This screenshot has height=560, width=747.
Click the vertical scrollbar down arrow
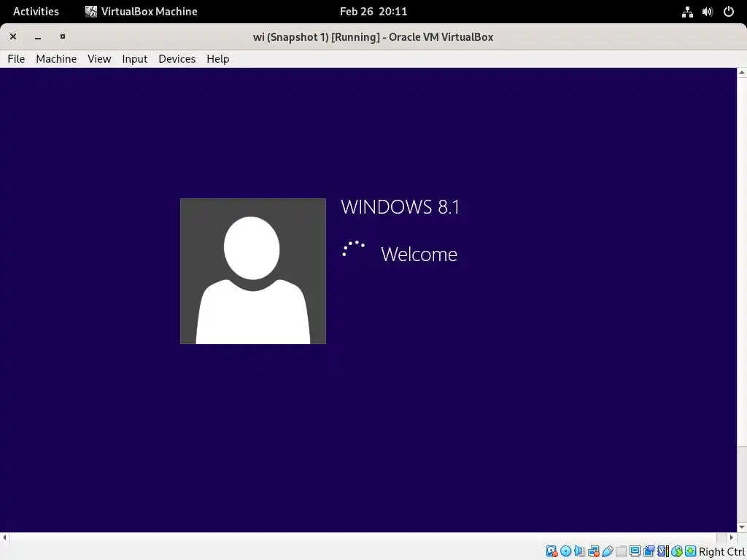[742, 527]
